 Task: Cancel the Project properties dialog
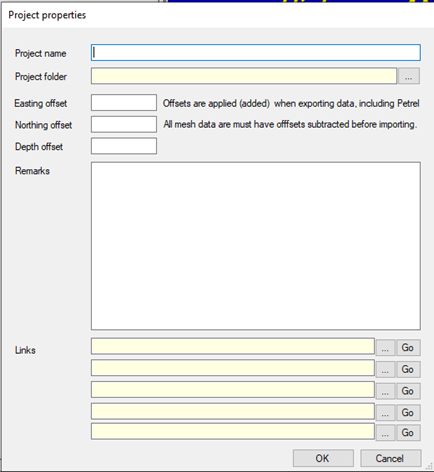click(x=391, y=458)
